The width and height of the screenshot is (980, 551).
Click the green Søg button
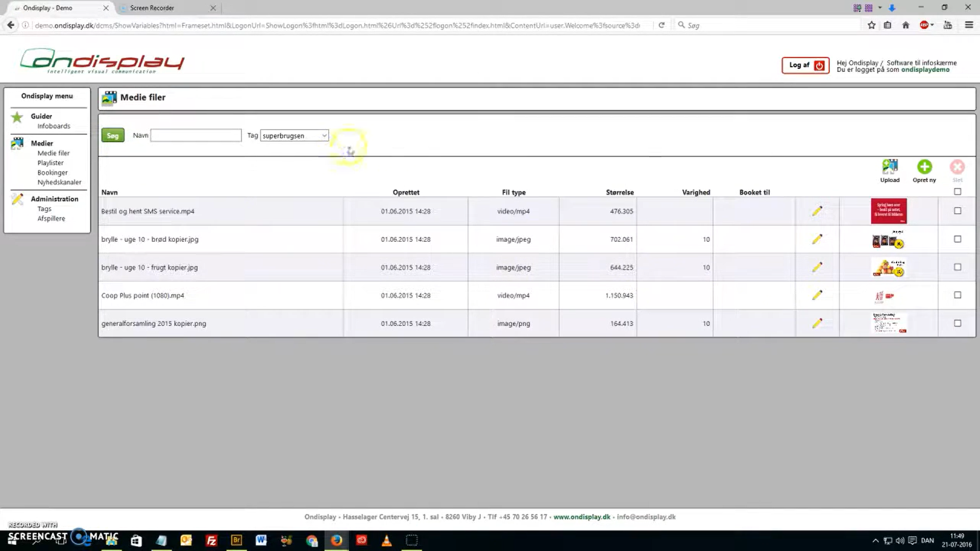pos(113,135)
